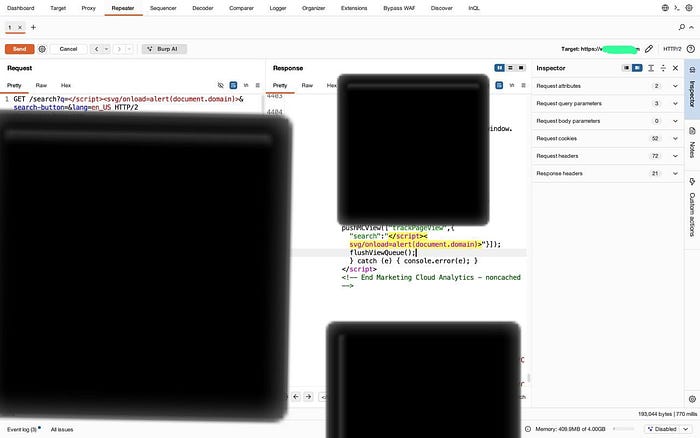700x438 pixels.
Task: Collapse all Inspector sections icon
Action: [x=663, y=68]
